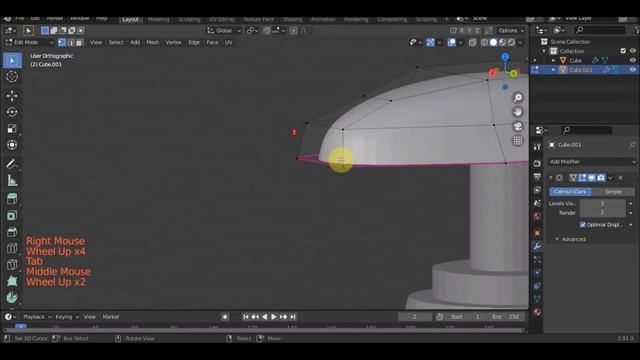Toggle visibility of Cube.001 object
Viewport: 640px width, 360px height.
pos(633,70)
